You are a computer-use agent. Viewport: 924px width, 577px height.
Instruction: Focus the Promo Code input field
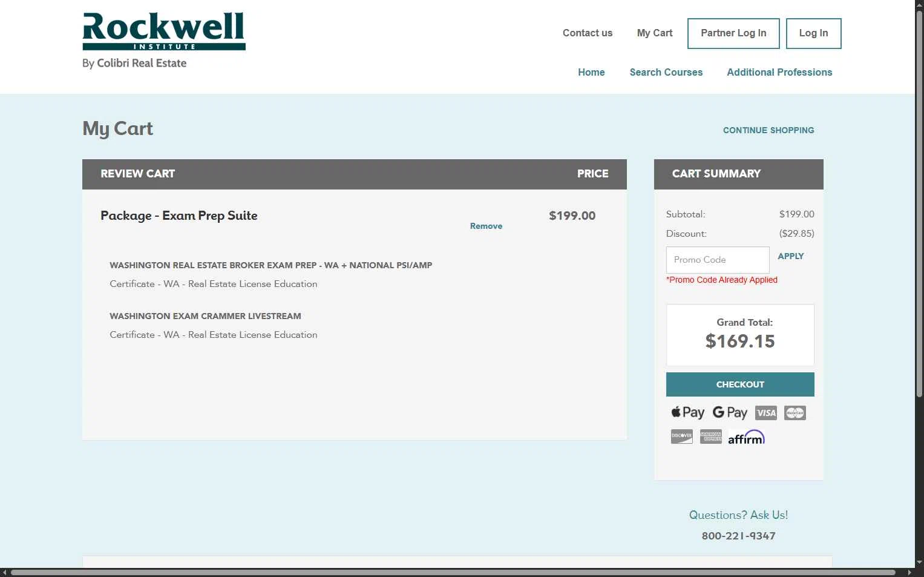pyautogui.click(x=718, y=260)
